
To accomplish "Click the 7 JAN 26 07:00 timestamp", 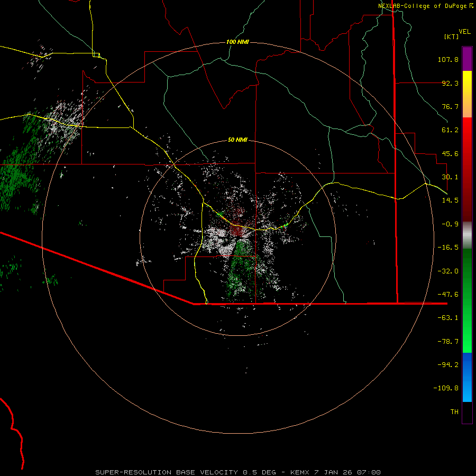I will point(347,472).
